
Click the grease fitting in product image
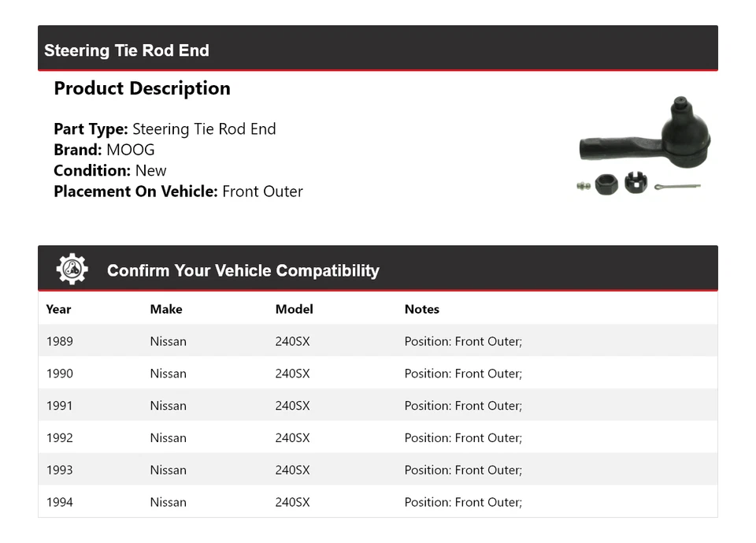point(584,186)
